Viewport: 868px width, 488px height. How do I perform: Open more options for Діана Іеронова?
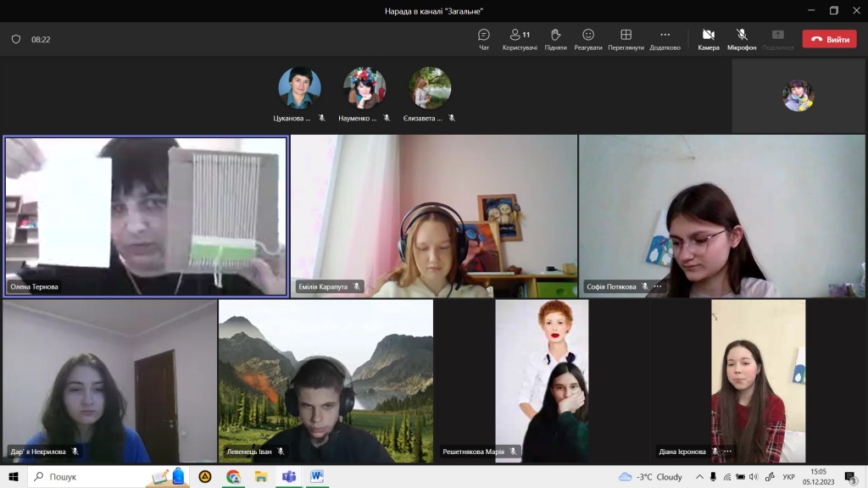point(727,452)
